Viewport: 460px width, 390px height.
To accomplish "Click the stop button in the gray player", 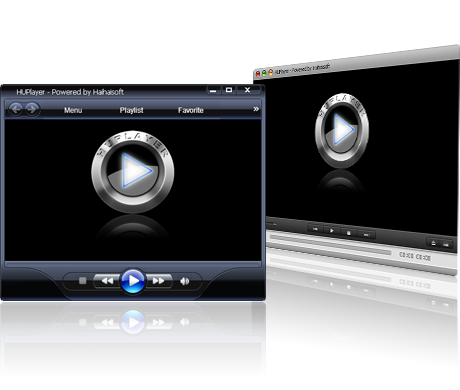I will 349,233.
